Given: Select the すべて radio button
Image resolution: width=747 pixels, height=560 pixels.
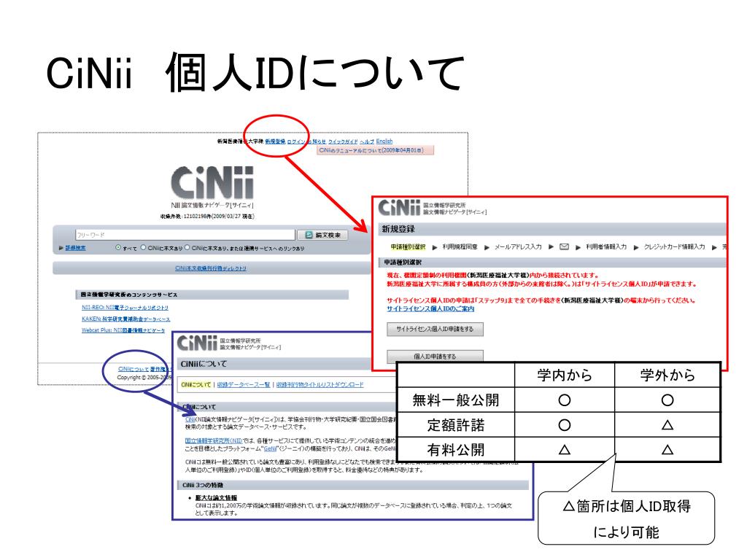Looking at the screenshot, I should click(x=118, y=248).
